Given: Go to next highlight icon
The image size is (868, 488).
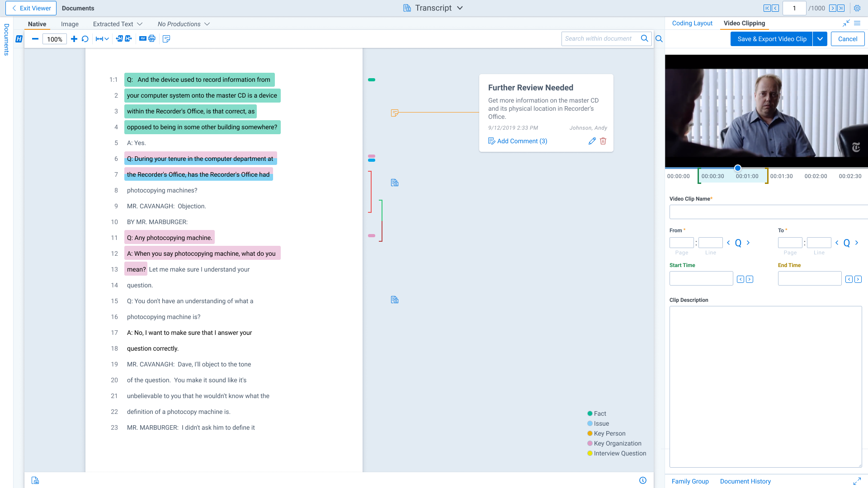Looking at the screenshot, I should tap(128, 39).
